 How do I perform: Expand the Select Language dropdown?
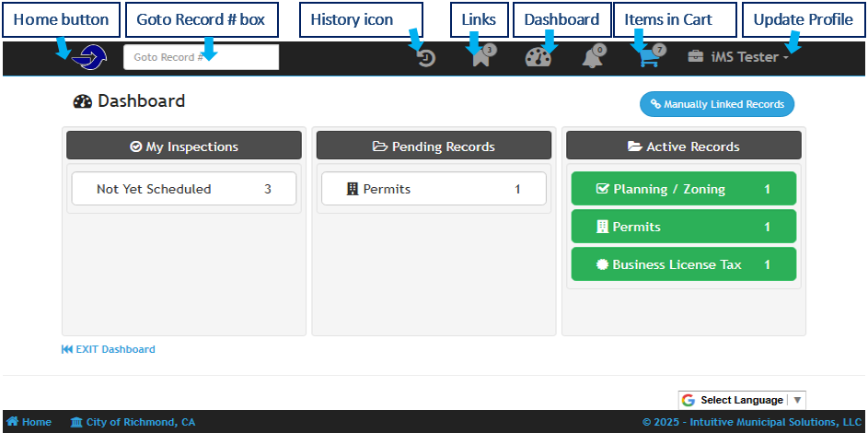(742, 400)
